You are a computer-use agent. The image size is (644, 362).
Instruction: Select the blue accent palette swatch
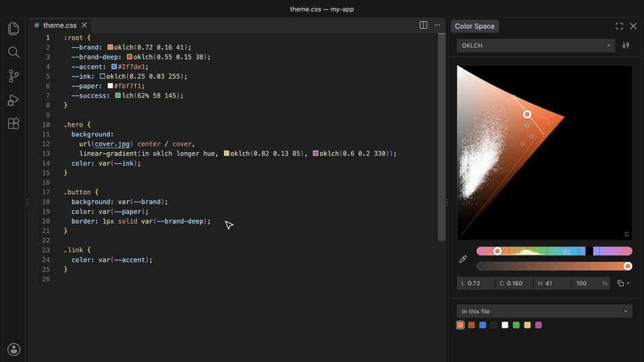point(482,325)
